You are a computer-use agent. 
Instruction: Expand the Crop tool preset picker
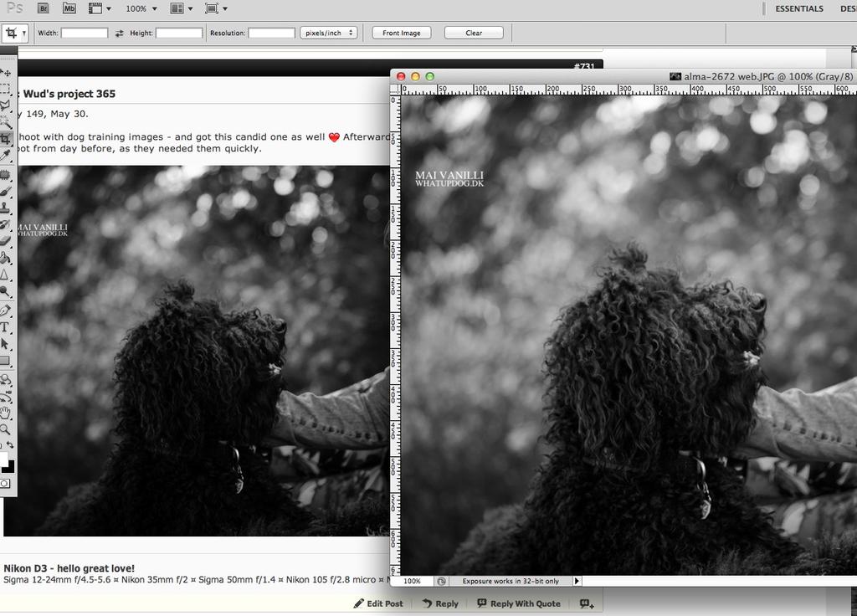tap(15, 33)
